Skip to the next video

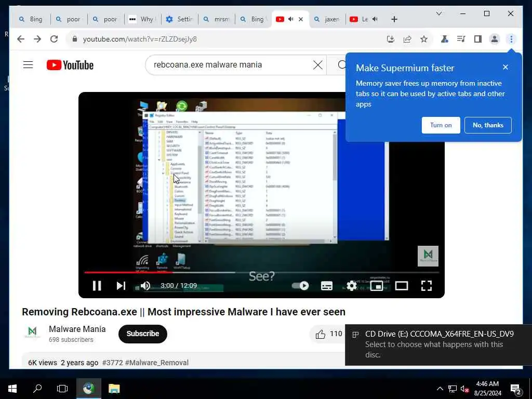pos(121,286)
